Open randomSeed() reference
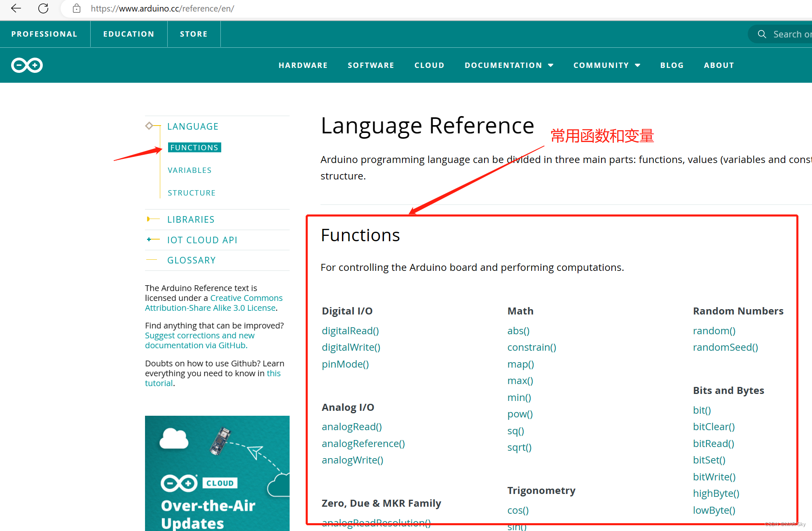The width and height of the screenshot is (812, 531). (x=725, y=347)
